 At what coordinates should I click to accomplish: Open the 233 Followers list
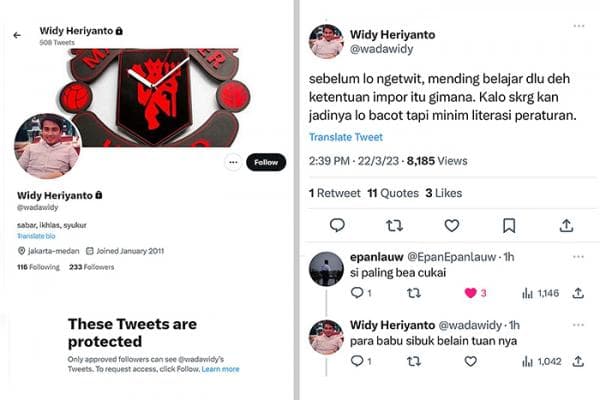pos(92,268)
